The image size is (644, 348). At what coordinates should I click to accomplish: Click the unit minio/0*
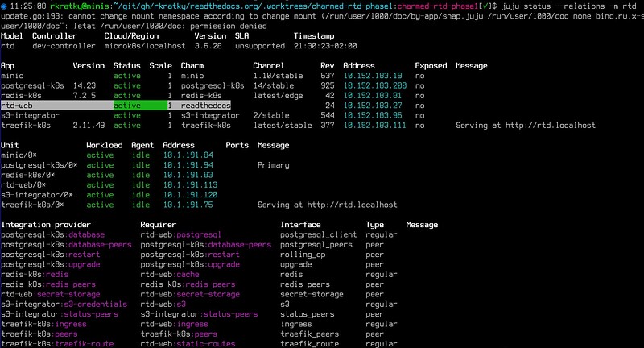click(x=19, y=155)
